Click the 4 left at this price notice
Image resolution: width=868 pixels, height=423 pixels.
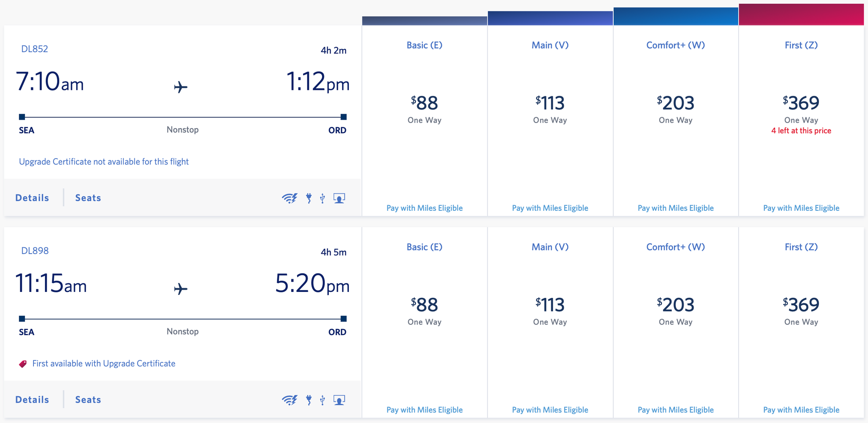801,131
